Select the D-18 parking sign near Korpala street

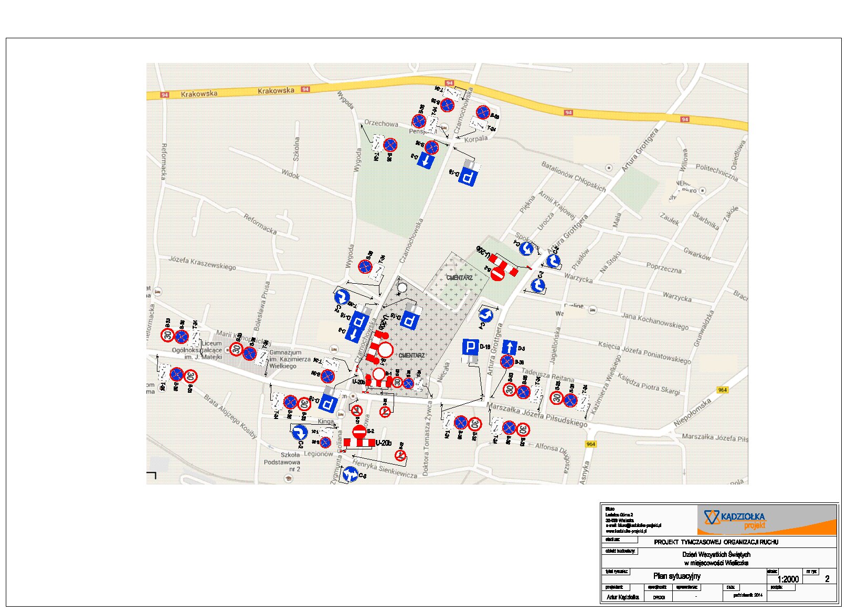468,177
